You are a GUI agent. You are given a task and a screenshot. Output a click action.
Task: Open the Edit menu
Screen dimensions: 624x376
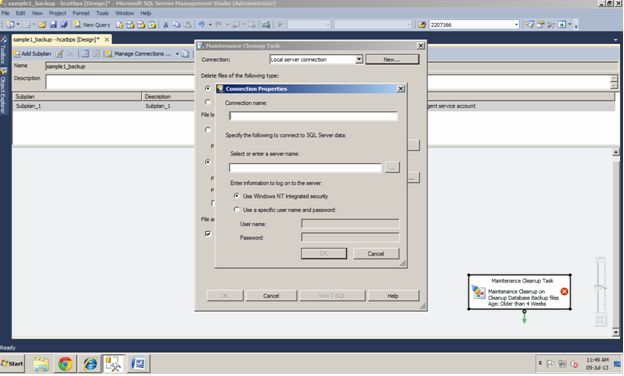pos(20,13)
